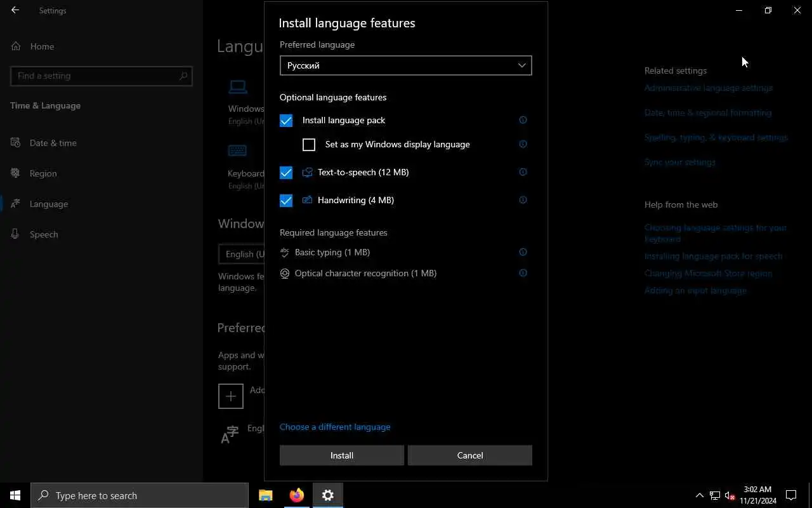
Task: Show hidden system tray icons
Action: point(700,495)
